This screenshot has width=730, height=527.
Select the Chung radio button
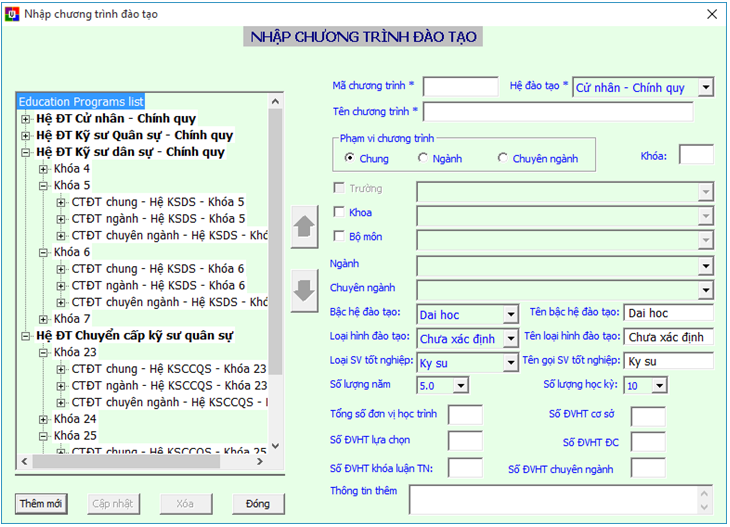[x=349, y=158]
